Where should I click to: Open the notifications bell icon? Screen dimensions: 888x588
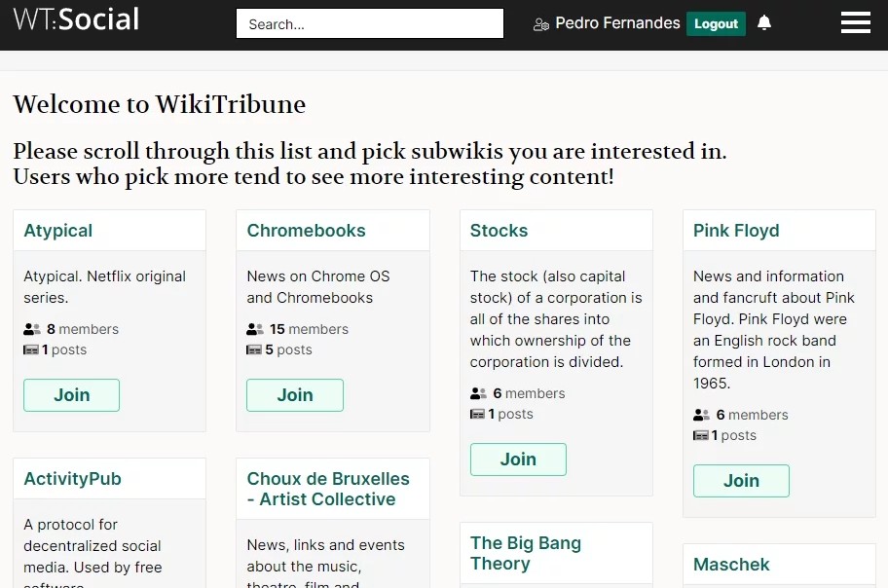pyautogui.click(x=764, y=23)
